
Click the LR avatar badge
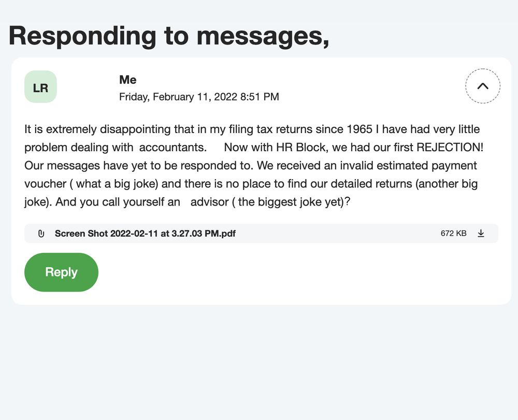pyautogui.click(x=40, y=87)
